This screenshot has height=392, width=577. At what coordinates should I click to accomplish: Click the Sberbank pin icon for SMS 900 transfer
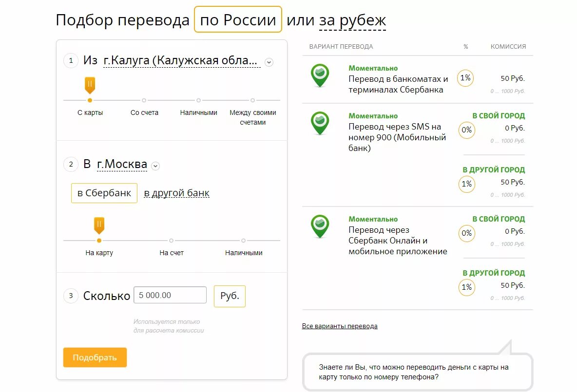tap(320, 123)
